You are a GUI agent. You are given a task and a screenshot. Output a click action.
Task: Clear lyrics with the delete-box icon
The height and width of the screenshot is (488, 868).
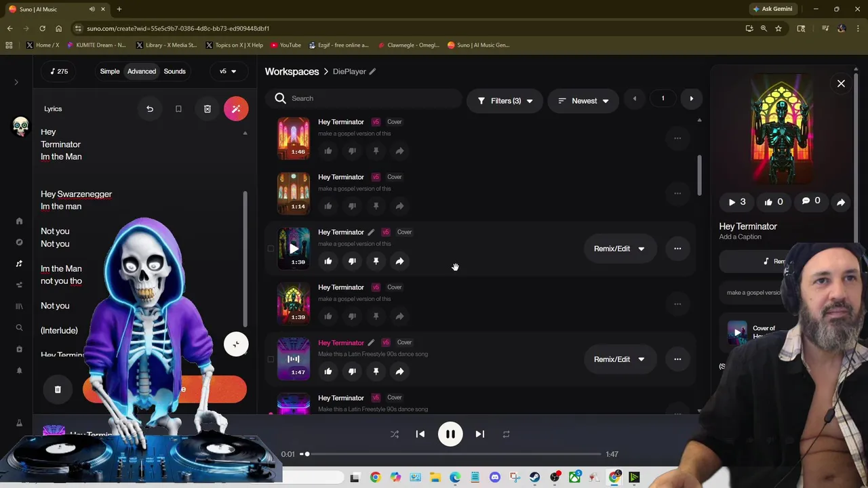click(208, 108)
